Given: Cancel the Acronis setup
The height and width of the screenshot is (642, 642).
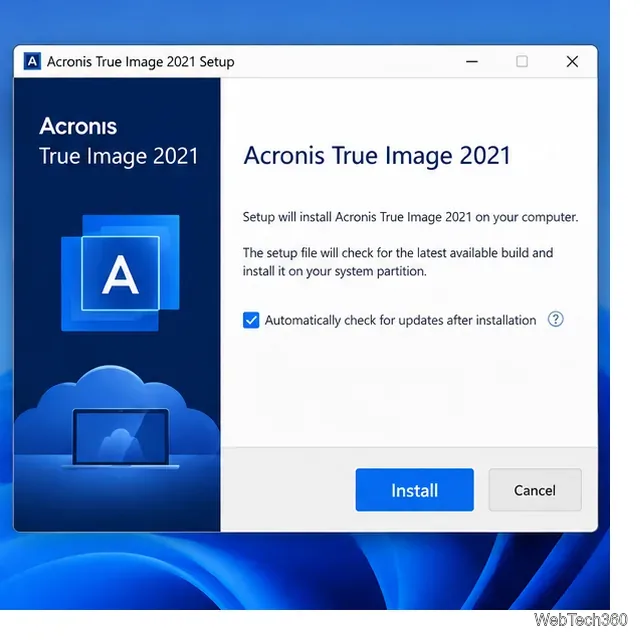Looking at the screenshot, I should tap(535, 490).
